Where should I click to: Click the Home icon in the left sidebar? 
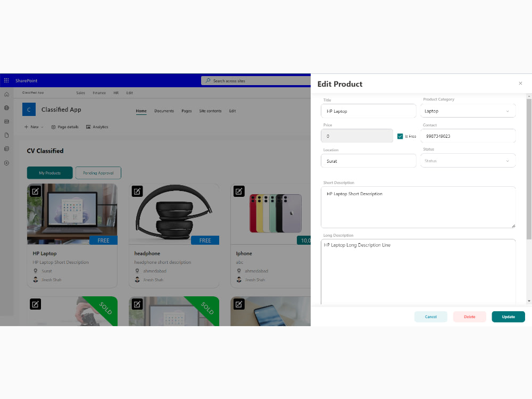click(6, 94)
